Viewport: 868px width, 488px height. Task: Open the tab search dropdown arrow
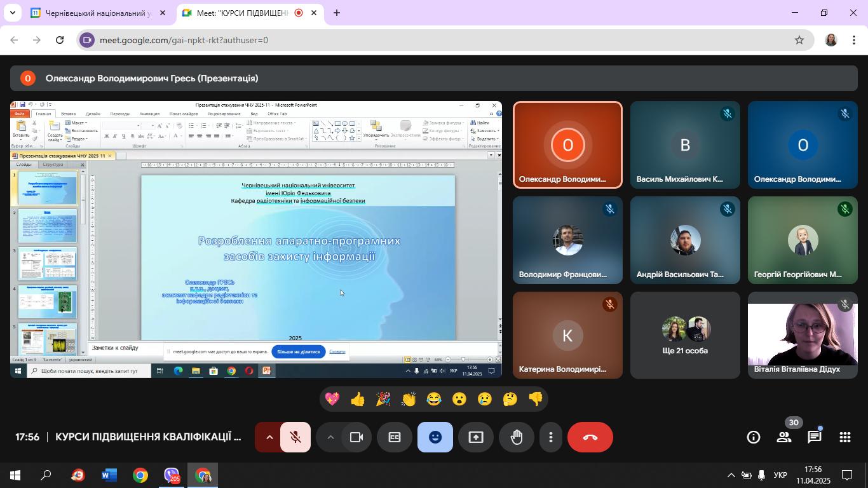[12, 13]
